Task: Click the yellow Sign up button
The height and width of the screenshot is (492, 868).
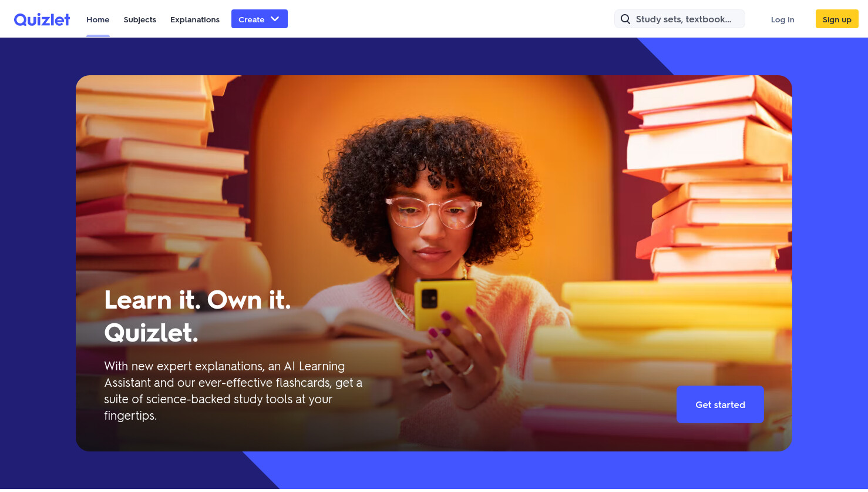Action: pyautogui.click(x=837, y=19)
